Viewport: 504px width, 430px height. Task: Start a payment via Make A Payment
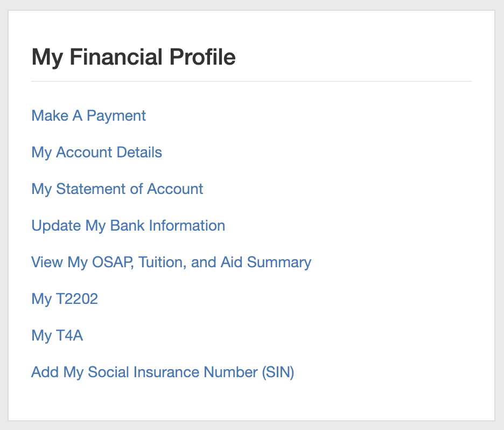pyautogui.click(x=88, y=116)
